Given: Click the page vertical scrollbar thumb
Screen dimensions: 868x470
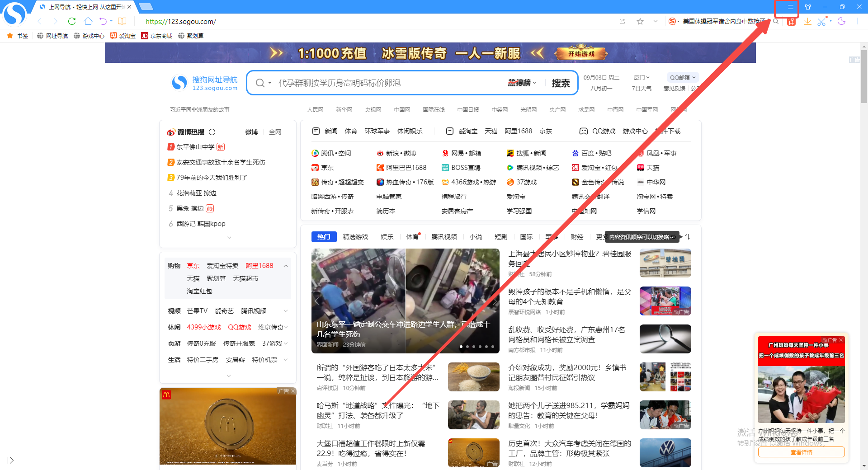Looking at the screenshot, I should point(864,77).
